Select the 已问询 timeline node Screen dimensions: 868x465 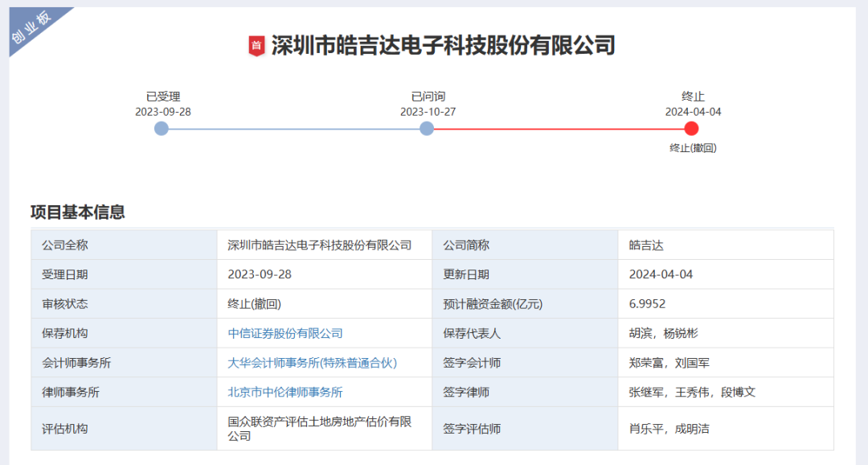[427, 129]
